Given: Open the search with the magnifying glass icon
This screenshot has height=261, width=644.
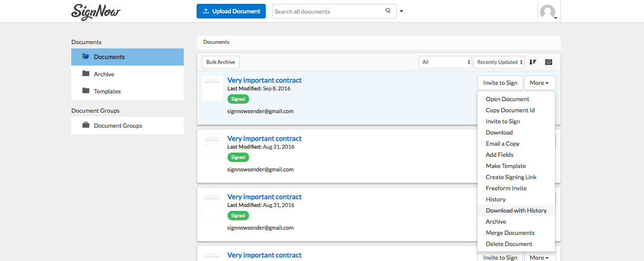Looking at the screenshot, I should [x=388, y=11].
